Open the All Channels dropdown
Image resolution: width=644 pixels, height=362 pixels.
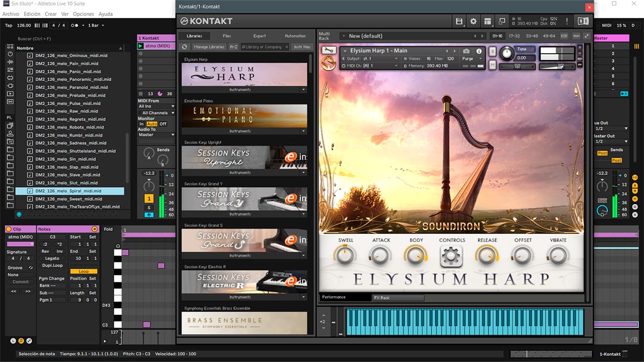(x=156, y=113)
